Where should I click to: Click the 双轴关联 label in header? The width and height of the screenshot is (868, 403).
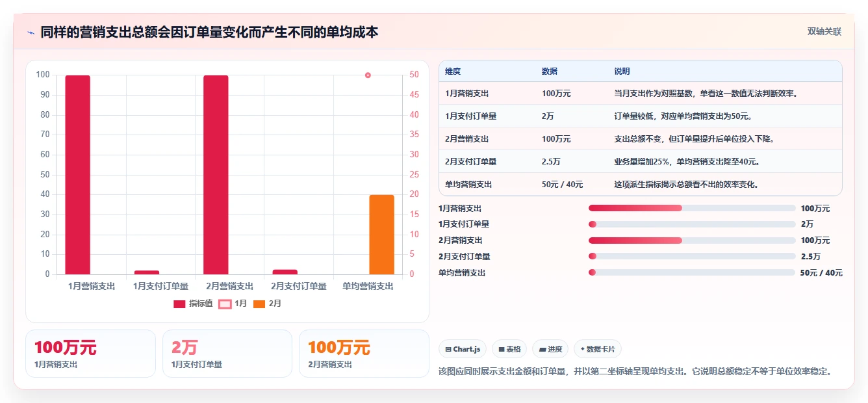pyautogui.click(x=824, y=32)
